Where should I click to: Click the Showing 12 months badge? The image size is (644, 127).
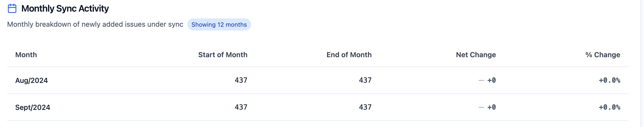(219, 24)
